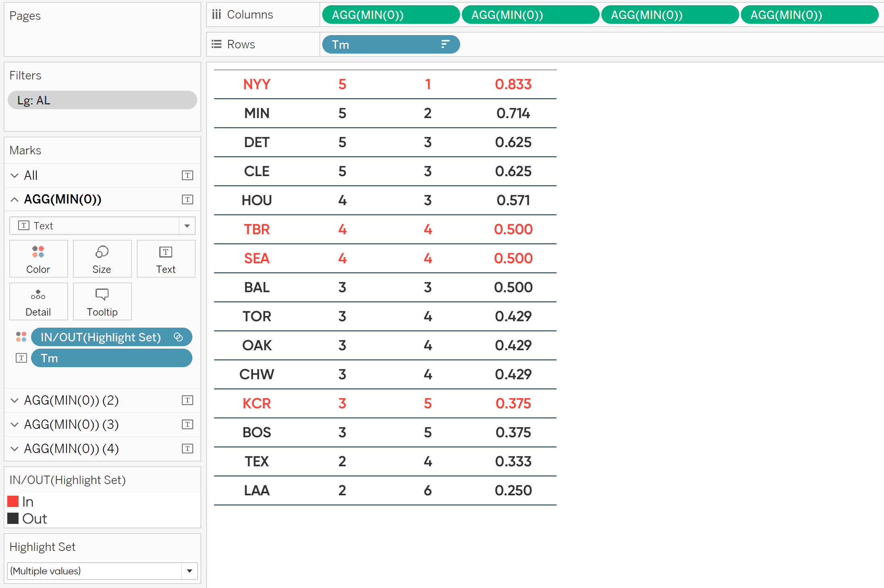Toggle the Out item in the highlight legend
The height and width of the screenshot is (588, 884).
[36, 518]
